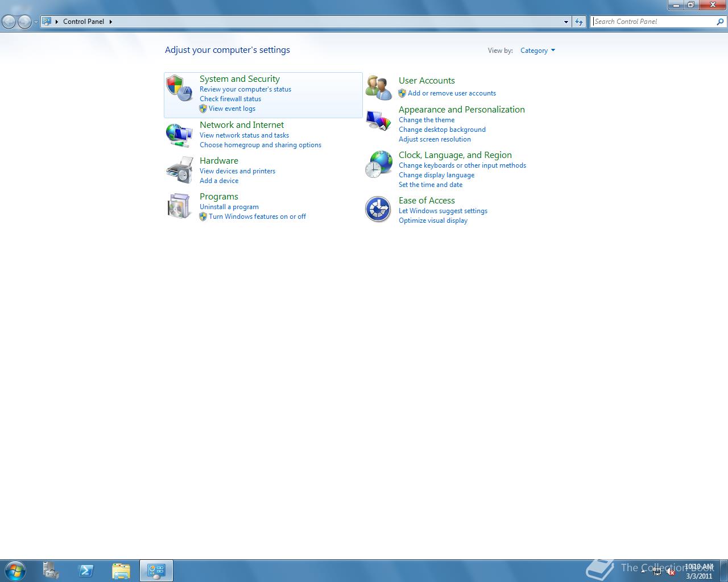The height and width of the screenshot is (582, 728).
Task: Open the recent pages dropdown arrow
Action: [36, 22]
